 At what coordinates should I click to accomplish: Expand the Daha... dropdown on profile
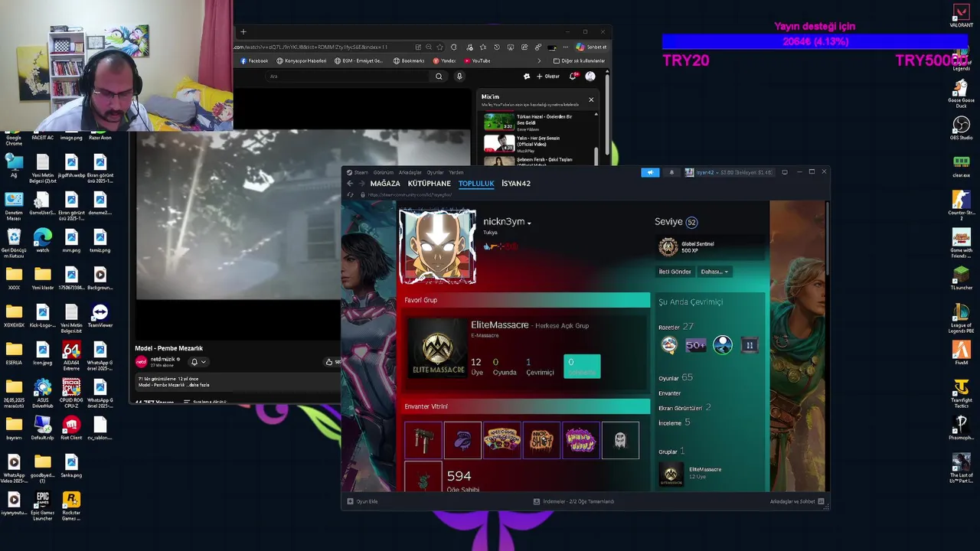716,272
